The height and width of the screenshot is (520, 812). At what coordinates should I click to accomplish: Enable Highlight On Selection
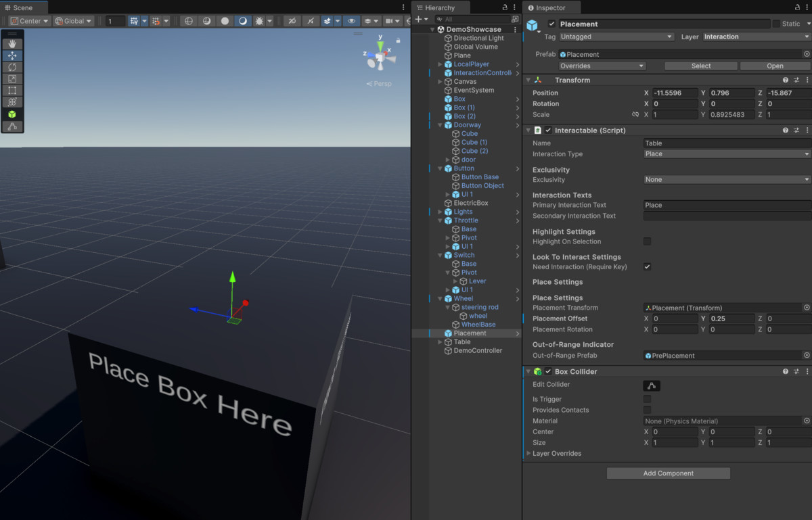647,241
